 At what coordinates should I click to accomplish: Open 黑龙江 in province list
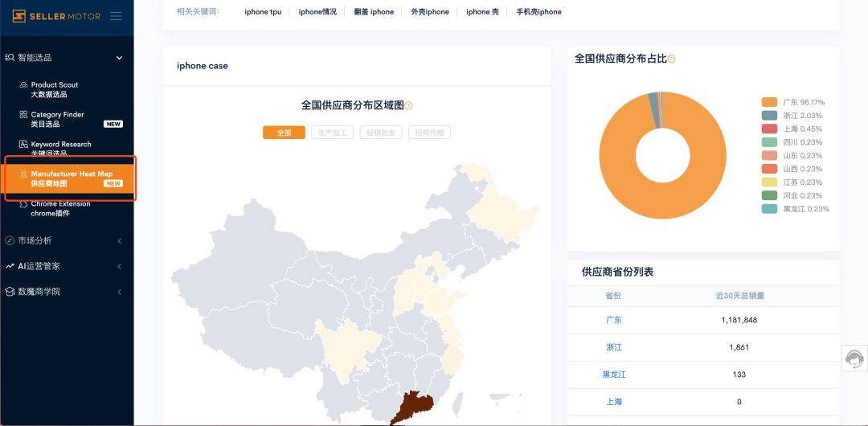(613, 375)
